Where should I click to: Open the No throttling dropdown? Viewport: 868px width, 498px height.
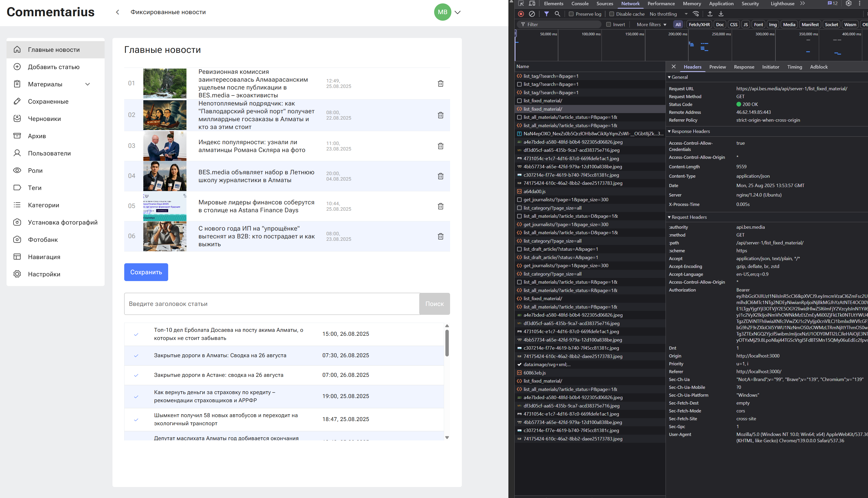coord(668,14)
